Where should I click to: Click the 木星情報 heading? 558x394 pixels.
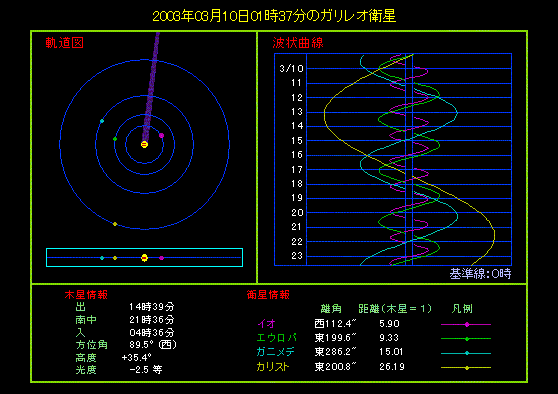pos(86,295)
